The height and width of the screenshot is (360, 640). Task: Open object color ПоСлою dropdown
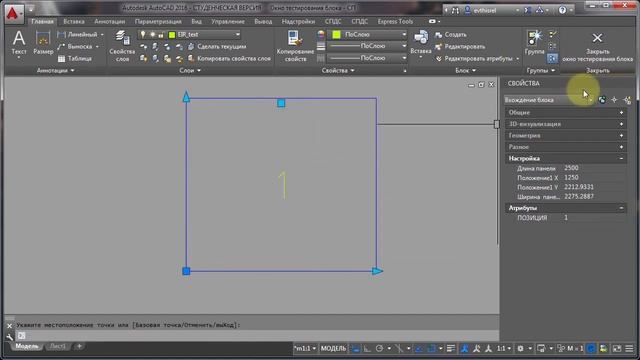coord(404,35)
